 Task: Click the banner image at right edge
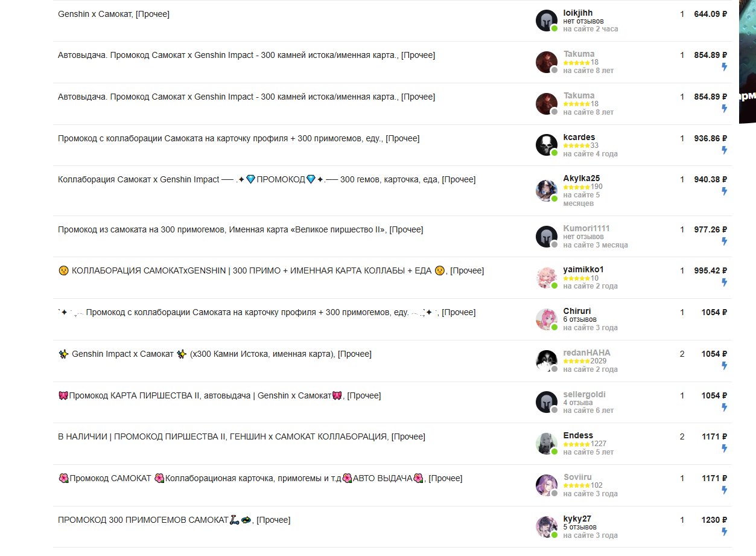tap(748, 62)
